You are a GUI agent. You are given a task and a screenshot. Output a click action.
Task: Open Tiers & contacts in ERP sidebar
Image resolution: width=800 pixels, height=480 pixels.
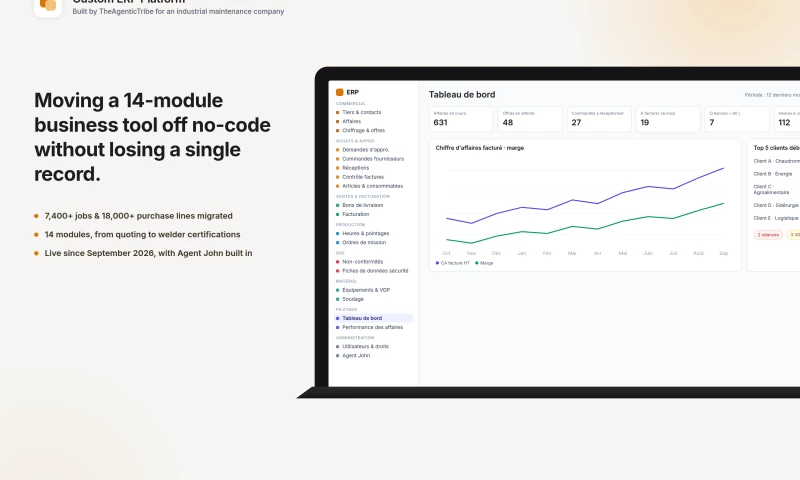point(362,112)
